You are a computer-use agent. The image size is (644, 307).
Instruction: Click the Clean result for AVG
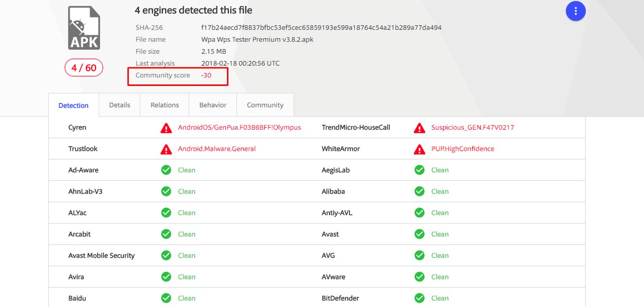pos(440,255)
